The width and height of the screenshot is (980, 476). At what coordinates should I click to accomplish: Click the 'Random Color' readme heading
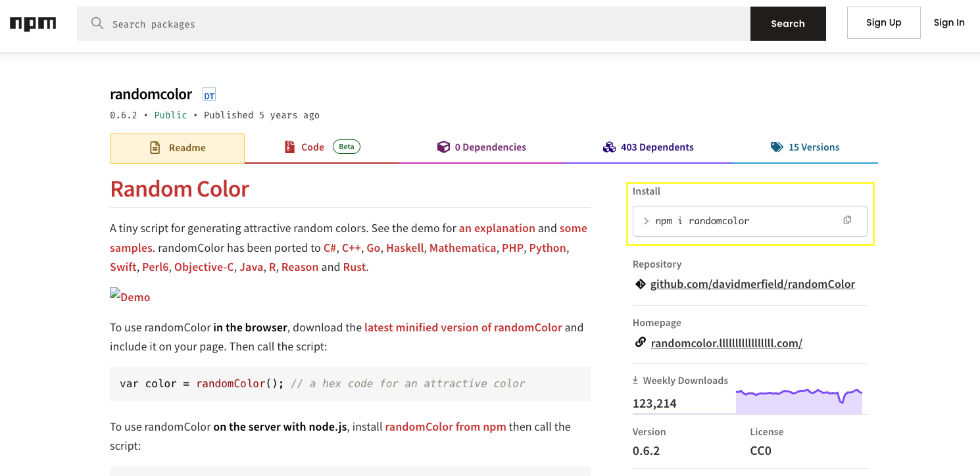(x=180, y=189)
